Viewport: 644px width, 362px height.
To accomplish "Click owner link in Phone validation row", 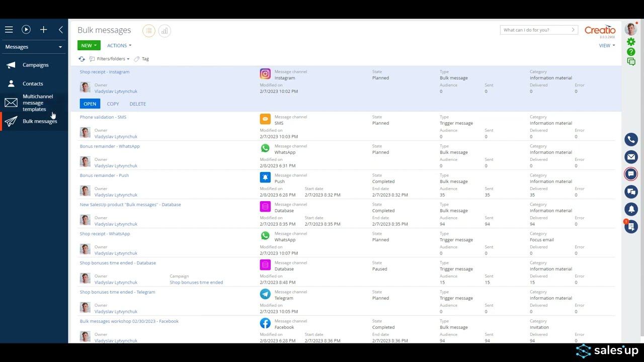I will [x=116, y=137].
